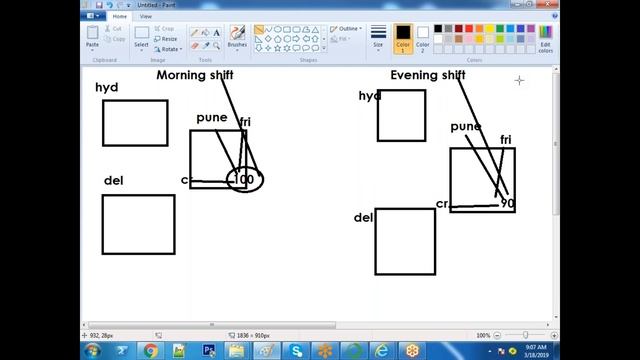The height and width of the screenshot is (360, 640).
Task: Click the zoom out minus button
Action: [497, 336]
